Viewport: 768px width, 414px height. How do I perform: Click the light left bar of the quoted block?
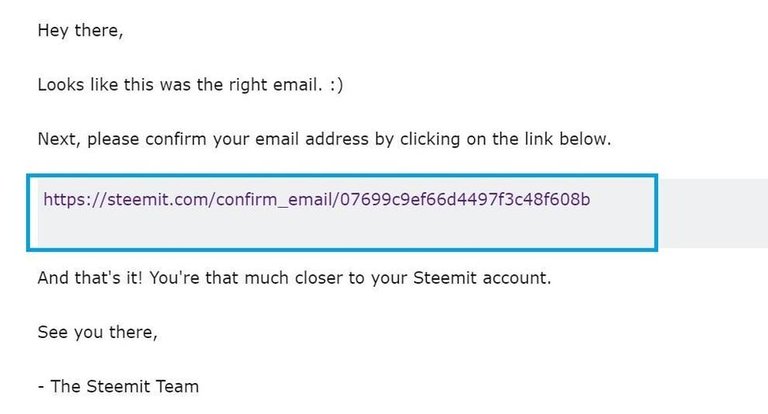tap(34, 213)
